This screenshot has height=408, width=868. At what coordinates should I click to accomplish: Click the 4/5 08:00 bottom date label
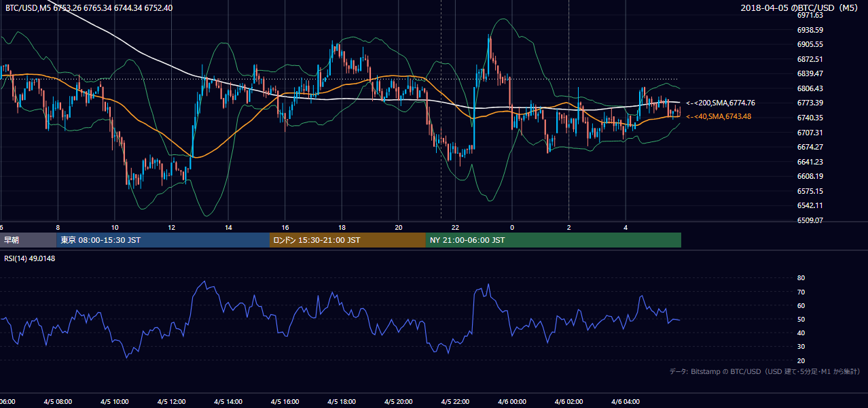(58, 402)
